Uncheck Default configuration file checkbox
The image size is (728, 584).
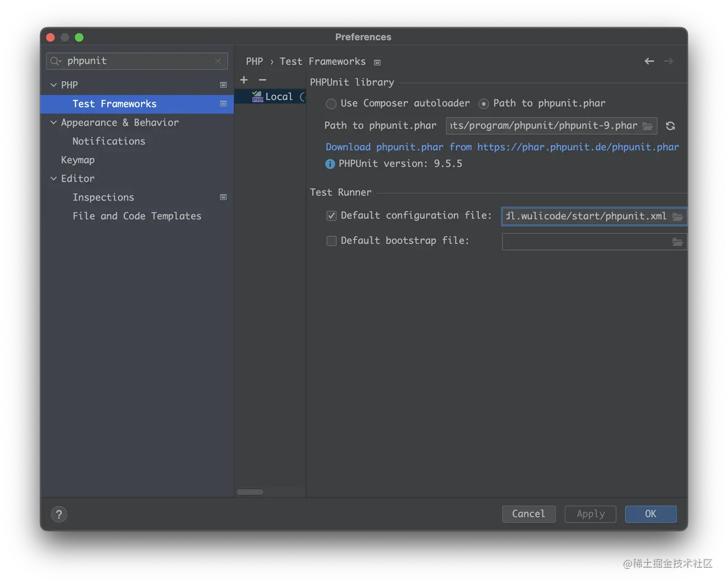pos(332,216)
